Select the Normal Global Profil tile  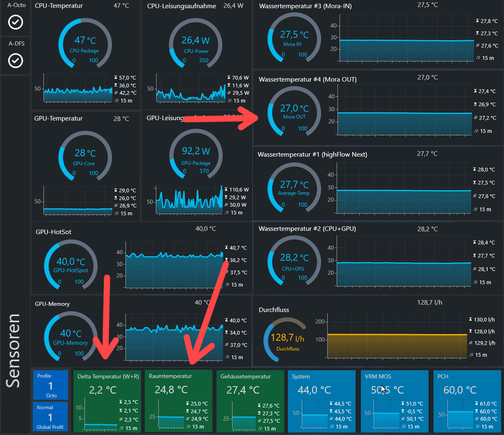pos(50,417)
